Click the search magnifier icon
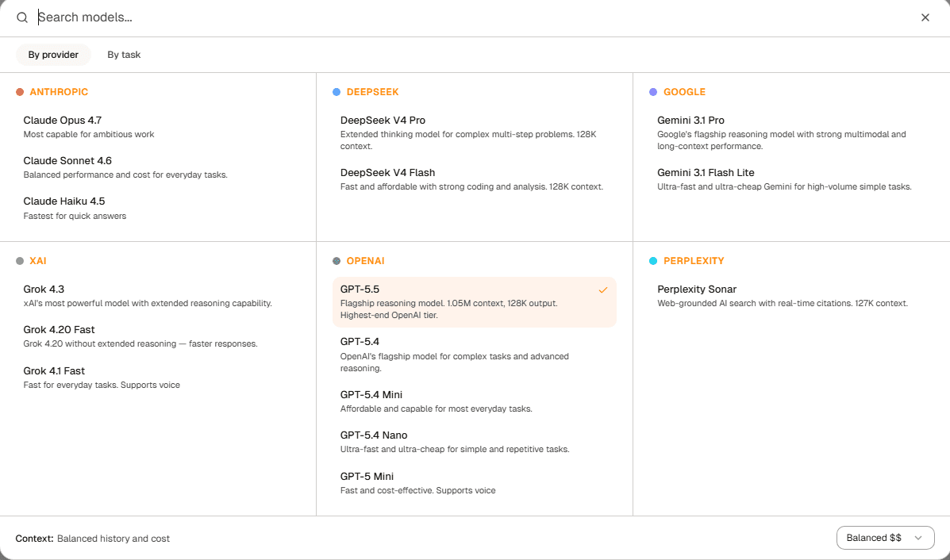 tap(21, 17)
